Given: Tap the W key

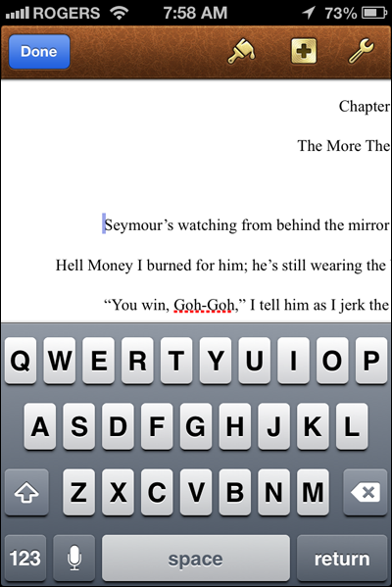Looking at the screenshot, I should pos(60,361).
